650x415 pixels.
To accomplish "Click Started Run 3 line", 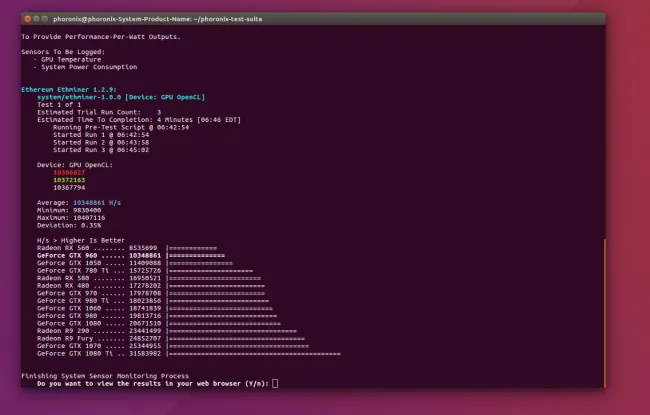I will [101, 150].
